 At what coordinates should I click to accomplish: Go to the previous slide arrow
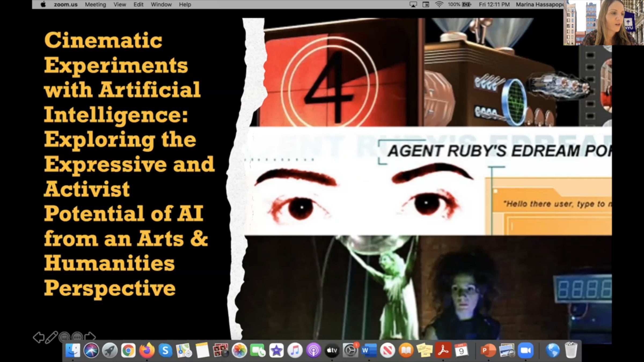39,337
